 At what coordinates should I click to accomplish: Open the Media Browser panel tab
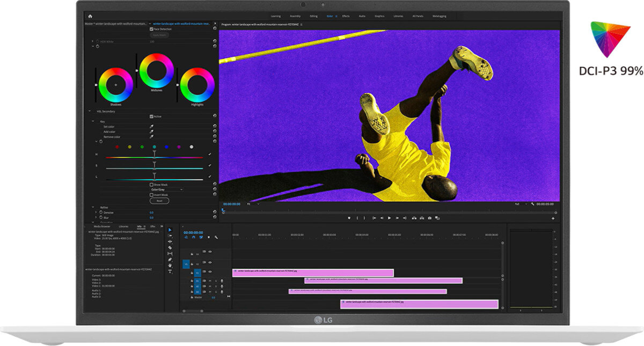102,226
